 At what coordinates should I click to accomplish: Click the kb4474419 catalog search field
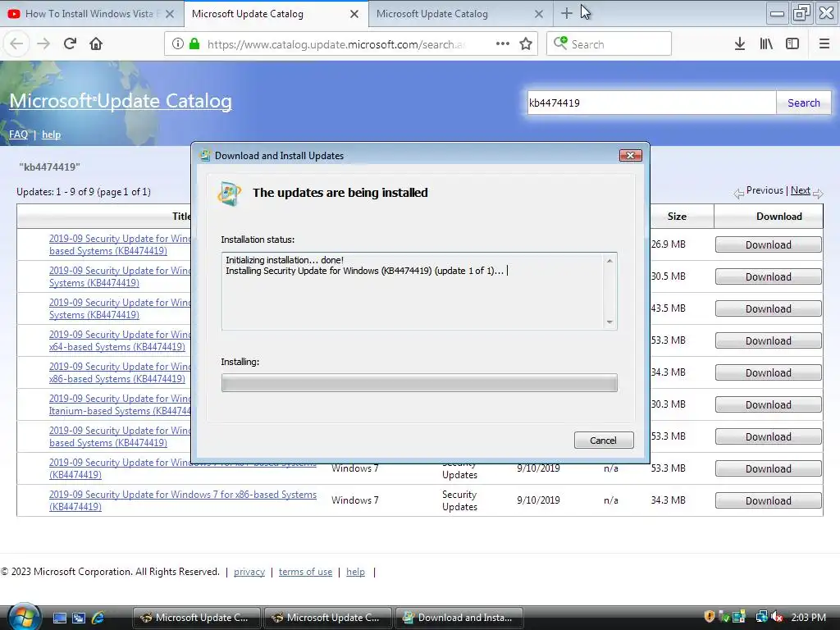(651, 103)
